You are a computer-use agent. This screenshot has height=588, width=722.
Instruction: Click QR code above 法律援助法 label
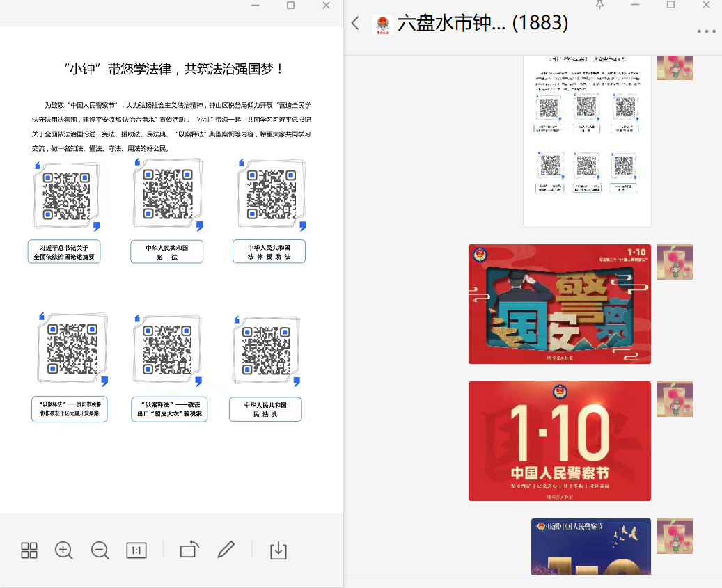[x=272, y=194]
